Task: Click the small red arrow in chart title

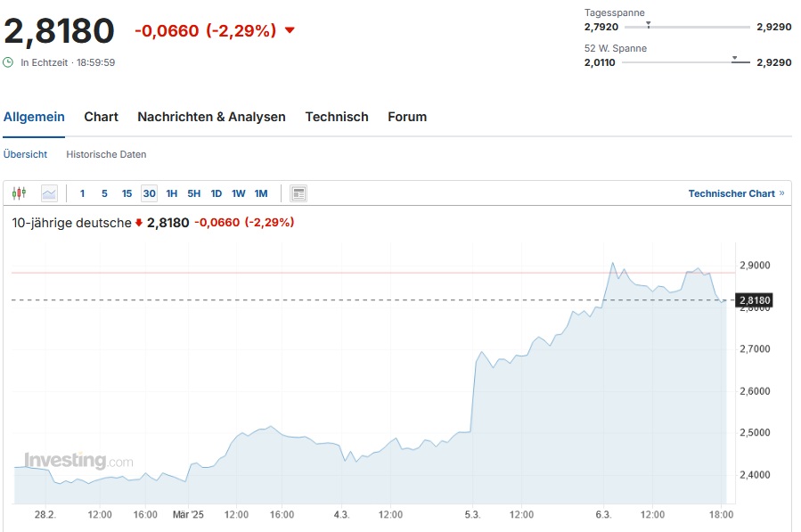Action: click(139, 223)
